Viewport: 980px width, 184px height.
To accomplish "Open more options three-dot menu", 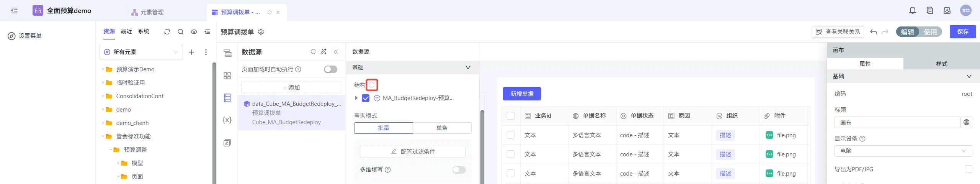I will pyautogui.click(x=206, y=52).
